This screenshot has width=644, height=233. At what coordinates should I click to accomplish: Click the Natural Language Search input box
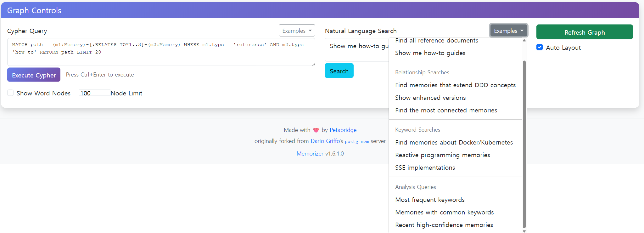tap(356, 50)
